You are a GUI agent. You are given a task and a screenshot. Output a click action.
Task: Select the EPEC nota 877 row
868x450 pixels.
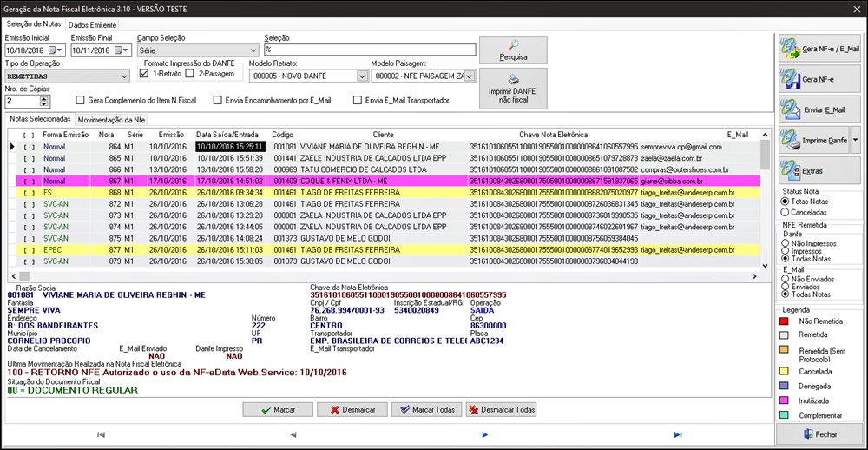click(x=387, y=250)
